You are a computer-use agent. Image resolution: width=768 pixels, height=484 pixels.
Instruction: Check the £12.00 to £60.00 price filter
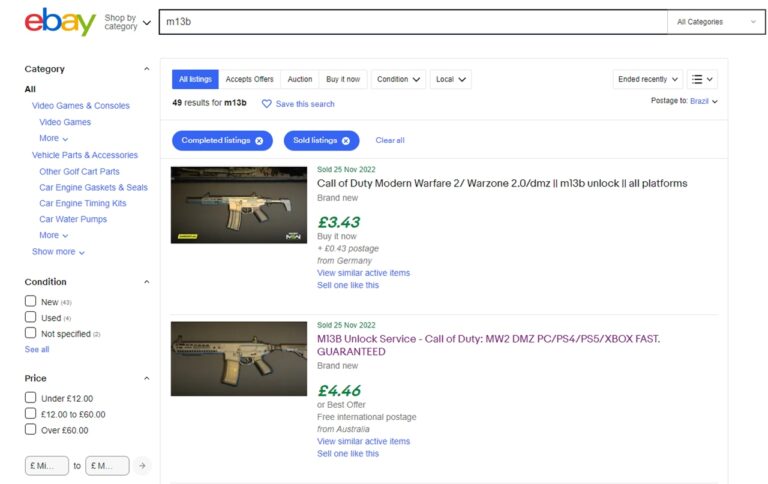[30, 413]
